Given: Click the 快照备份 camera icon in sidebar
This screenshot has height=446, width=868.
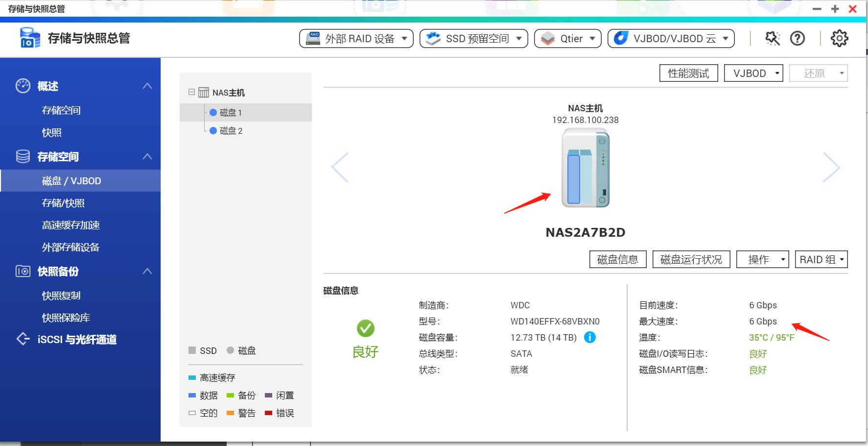Looking at the screenshot, I should [x=22, y=272].
